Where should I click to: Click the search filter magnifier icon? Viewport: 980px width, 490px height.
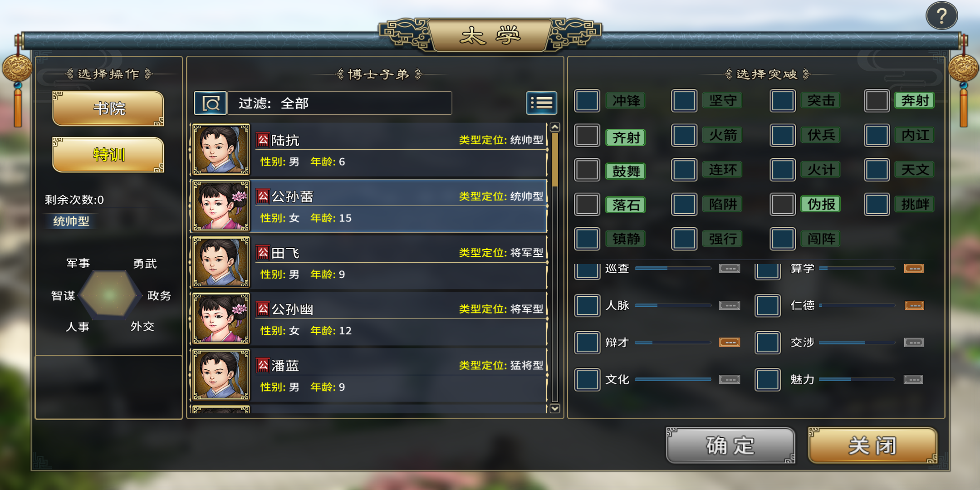(211, 103)
